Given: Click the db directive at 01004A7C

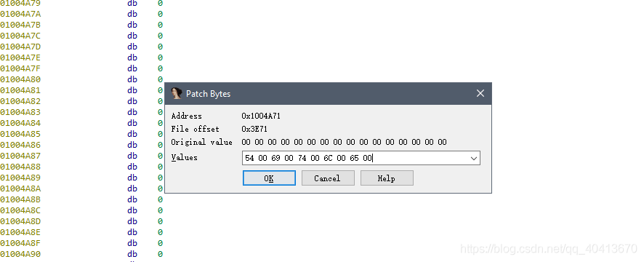Looking at the screenshot, I should click(132, 36).
